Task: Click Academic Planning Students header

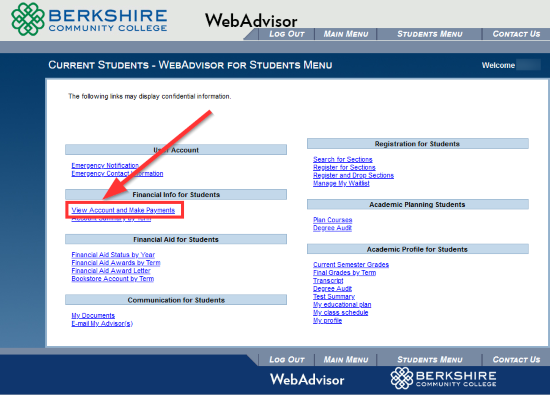Action: [417, 205]
